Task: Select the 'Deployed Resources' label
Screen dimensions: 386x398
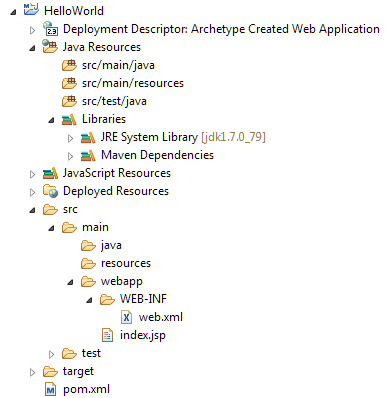Action: 116,191
